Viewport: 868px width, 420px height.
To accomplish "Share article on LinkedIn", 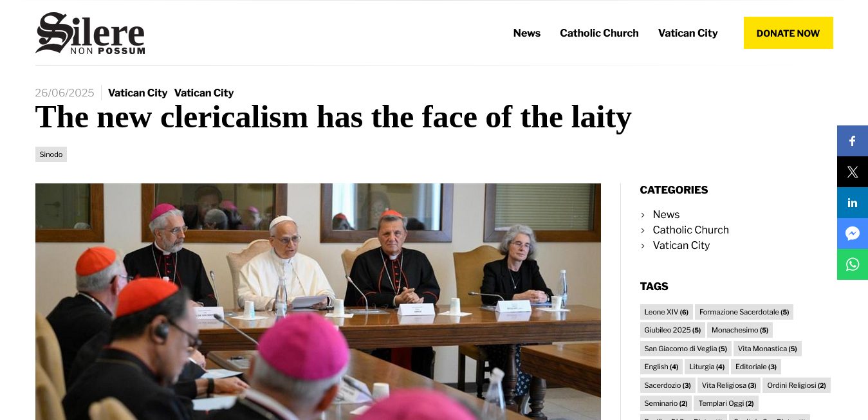I will coord(852,203).
